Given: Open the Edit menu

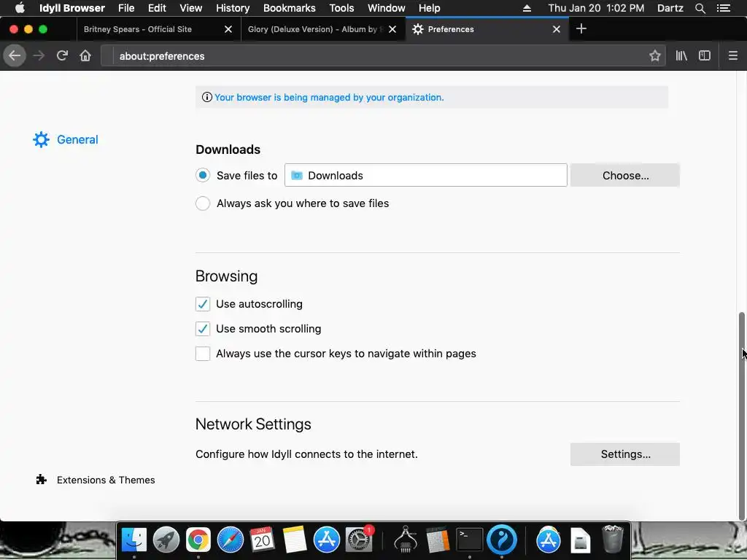Looking at the screenshot, I should pos(157,8).
